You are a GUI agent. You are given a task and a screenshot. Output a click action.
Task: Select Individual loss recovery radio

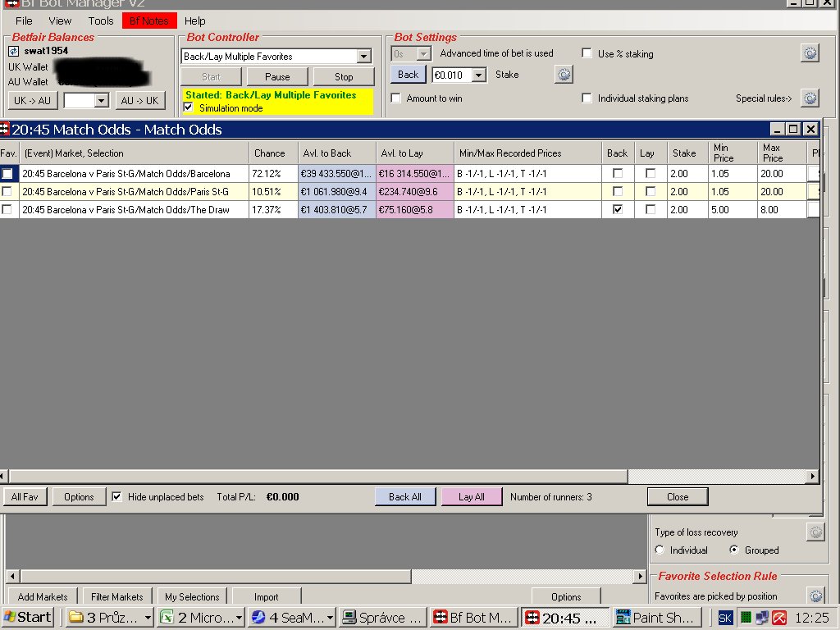click(660, 550)
